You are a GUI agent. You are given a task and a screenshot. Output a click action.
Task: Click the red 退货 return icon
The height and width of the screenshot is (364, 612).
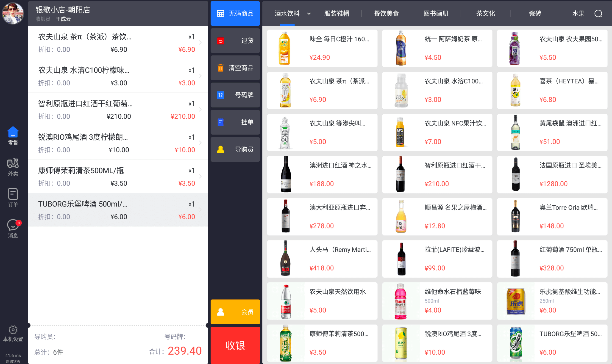point(220,41)
